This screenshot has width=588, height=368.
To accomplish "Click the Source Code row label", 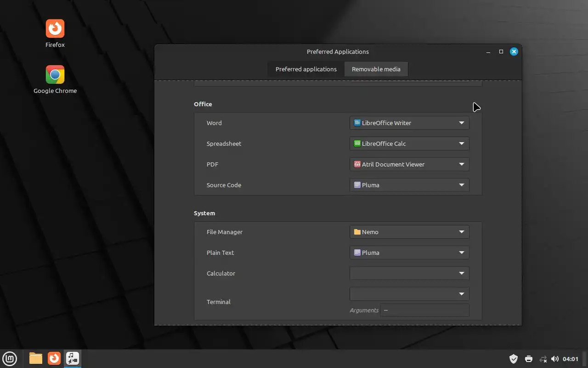I will click(224, 185).
